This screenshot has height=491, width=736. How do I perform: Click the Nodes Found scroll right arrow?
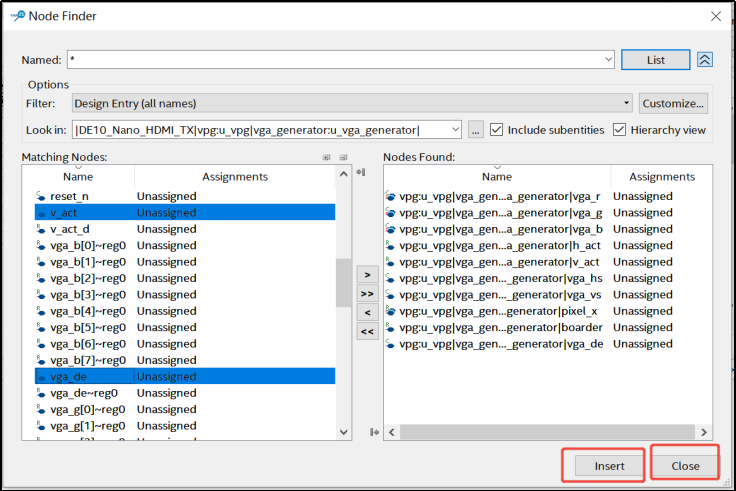704,432
